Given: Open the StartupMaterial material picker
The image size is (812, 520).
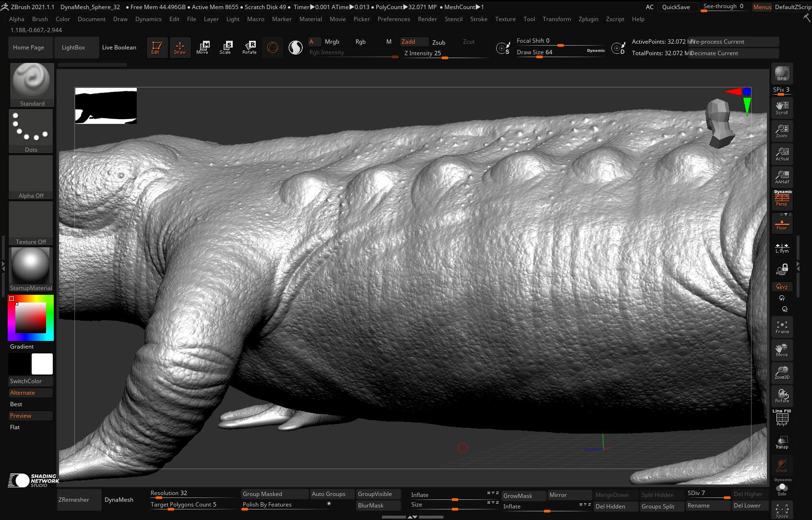Looking at the screenshot, I should [x=31, y=269].
